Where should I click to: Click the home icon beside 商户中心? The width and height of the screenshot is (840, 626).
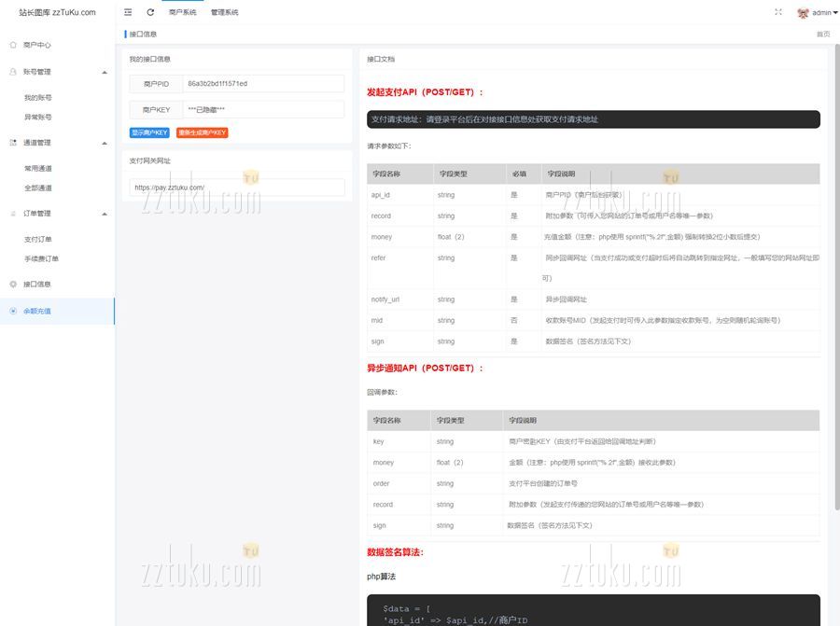[13, 45]
